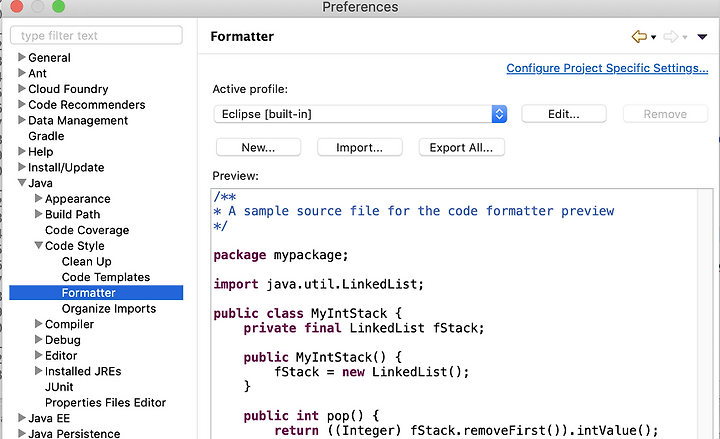Click the Edit... profile button
The width and height of the screenshot is (720, 439).
pyautogui.click(x=564, y=114)
